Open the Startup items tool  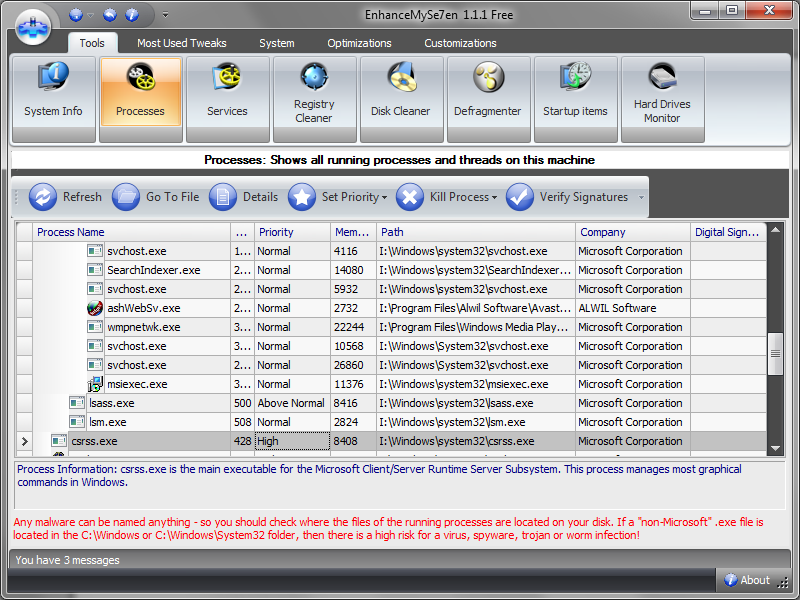click(x=574, y=98)
